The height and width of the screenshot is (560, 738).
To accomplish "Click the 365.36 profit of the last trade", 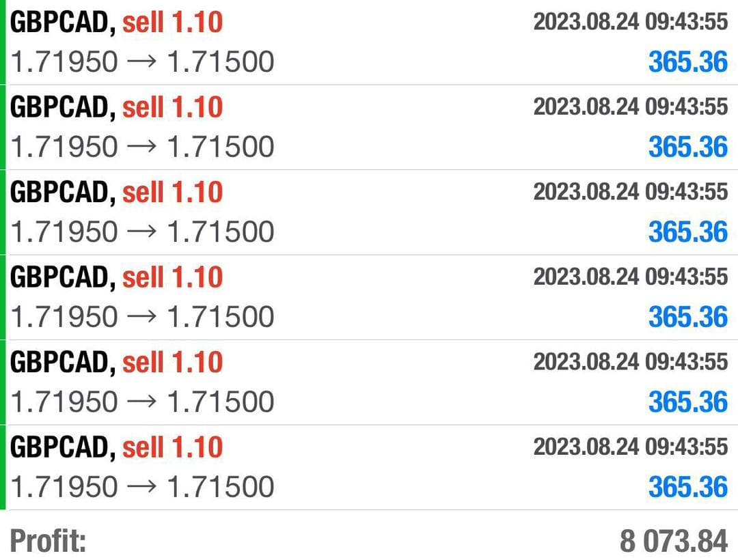I will point(688,487).
